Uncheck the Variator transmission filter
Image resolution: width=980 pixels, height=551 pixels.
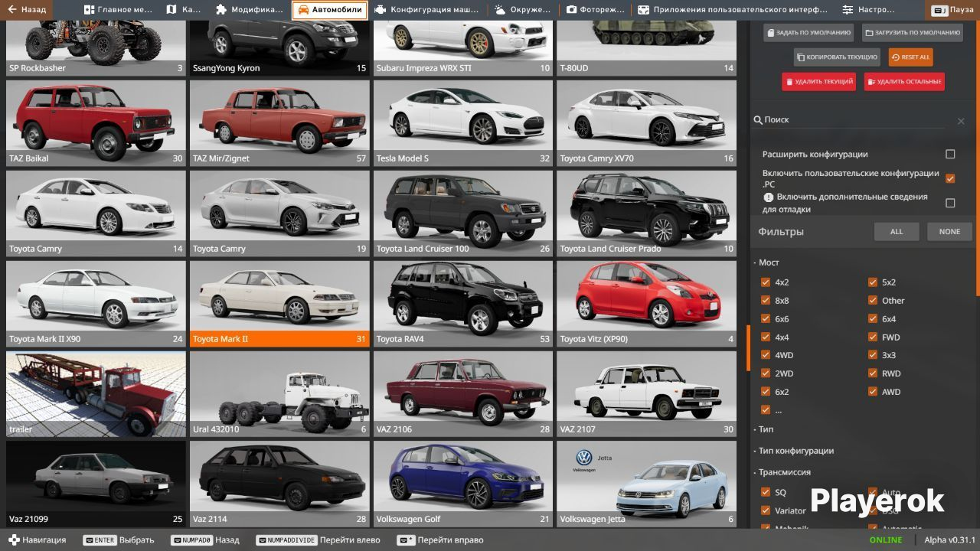[x=766, y=510]
